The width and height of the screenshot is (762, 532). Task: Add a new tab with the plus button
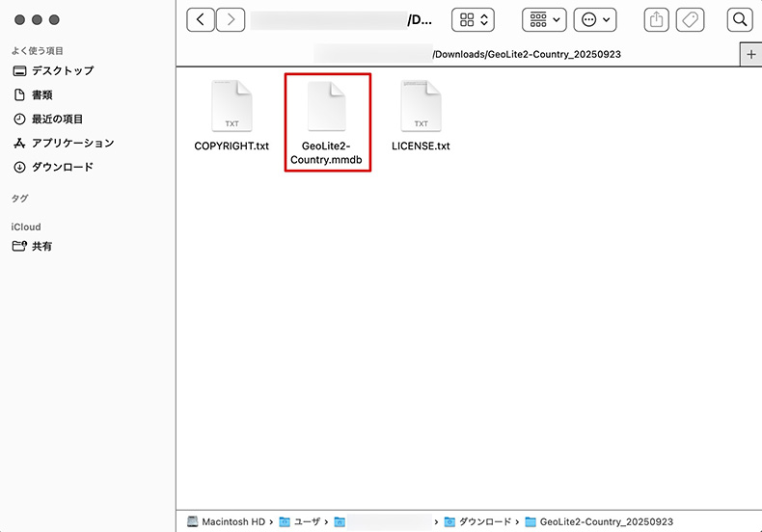click(x=750, y=54)
